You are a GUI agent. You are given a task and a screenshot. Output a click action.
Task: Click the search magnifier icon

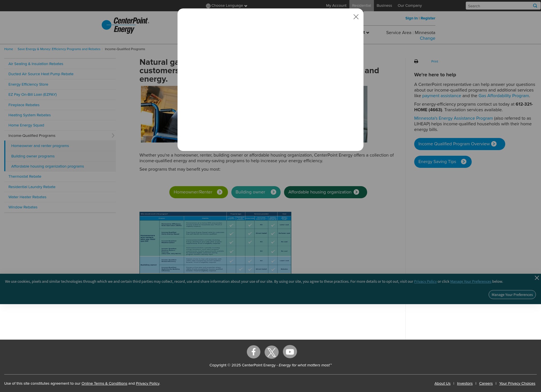(535, 6)
